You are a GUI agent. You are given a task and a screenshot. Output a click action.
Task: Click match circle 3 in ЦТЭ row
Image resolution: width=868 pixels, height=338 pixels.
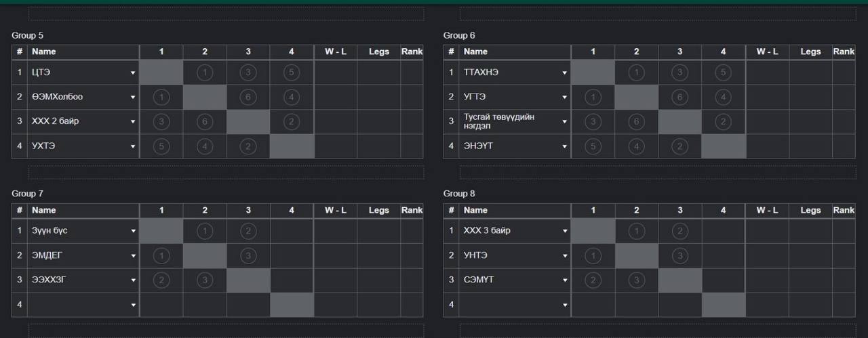point(248,72)
